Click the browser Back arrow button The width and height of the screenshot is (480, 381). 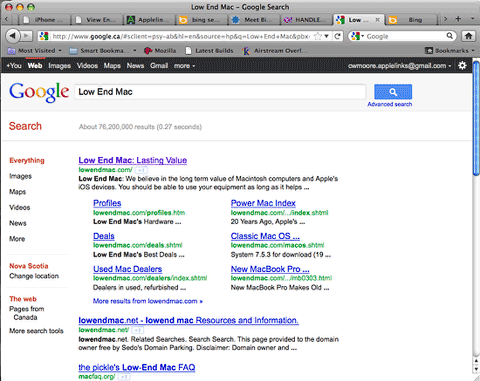click(13, 35)
